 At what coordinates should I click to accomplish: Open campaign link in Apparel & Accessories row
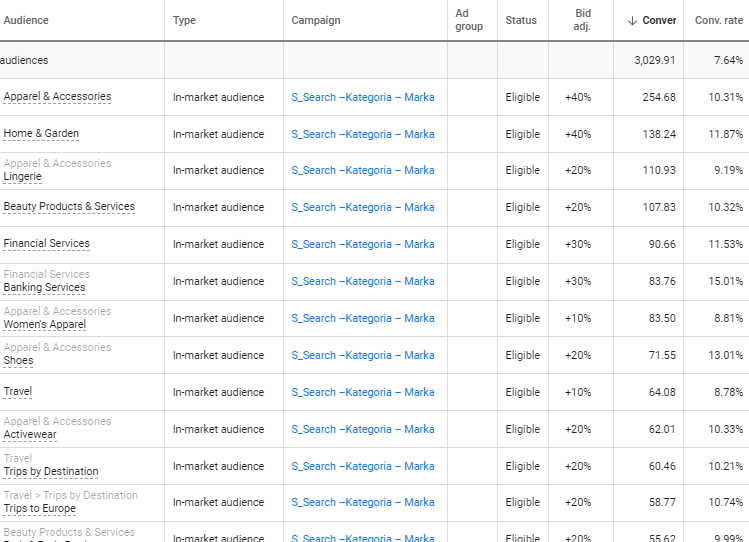click(363, 97)
